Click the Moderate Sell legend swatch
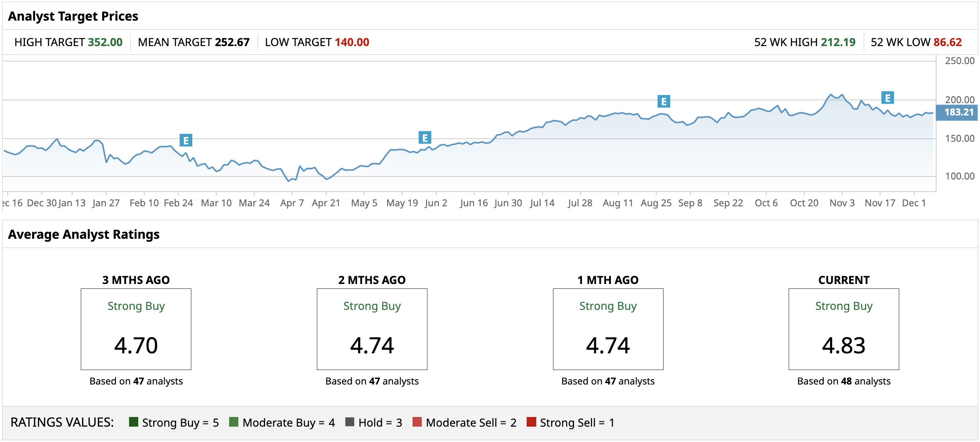Screen dimensions: 980x442 click(x=417, y=422)
